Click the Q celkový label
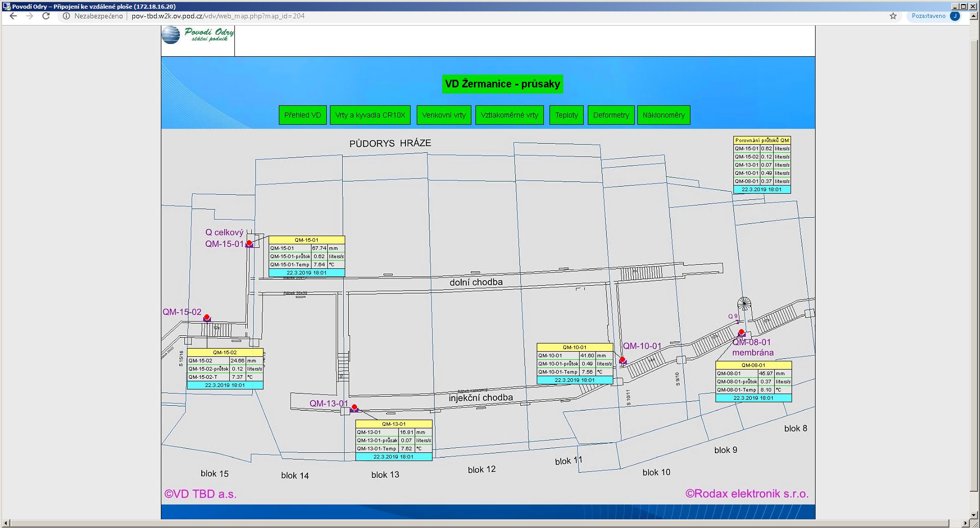This screenshot has width=980, height=528. tap(224, 233)
